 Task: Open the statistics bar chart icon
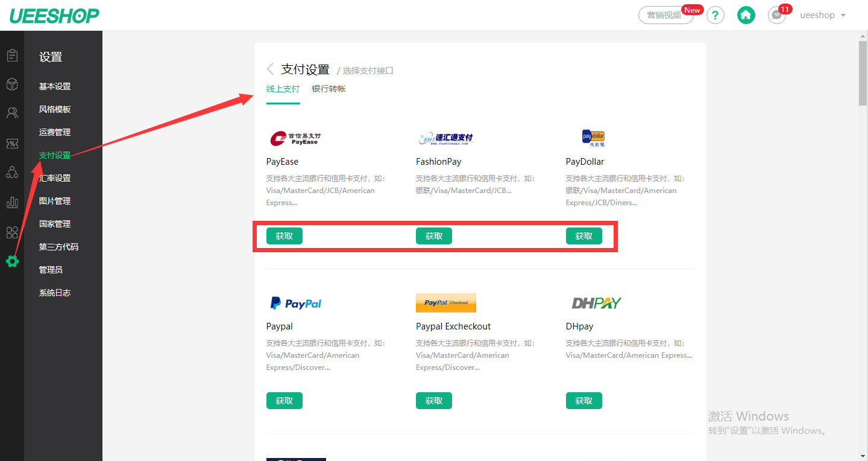[x=12, y=202]
